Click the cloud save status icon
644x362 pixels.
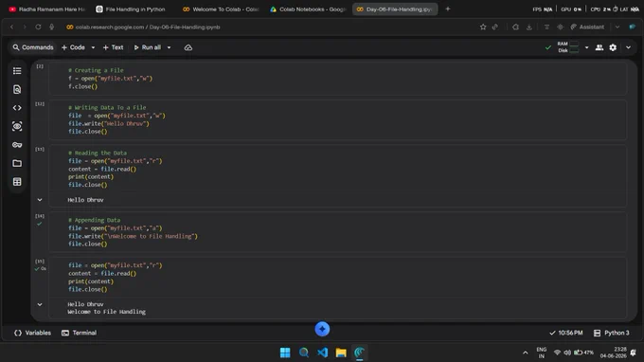(x=188, y=47)
